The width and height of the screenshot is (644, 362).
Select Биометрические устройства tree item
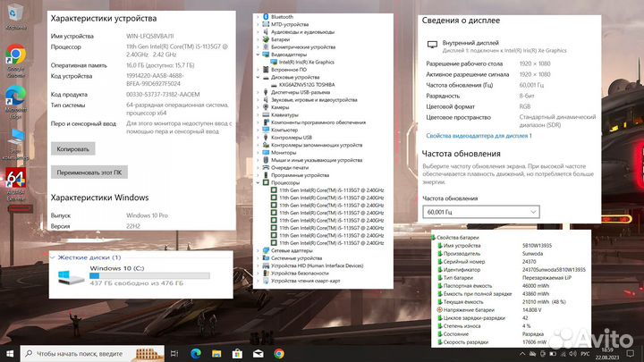pyautogui.click(x=303, y=46)
